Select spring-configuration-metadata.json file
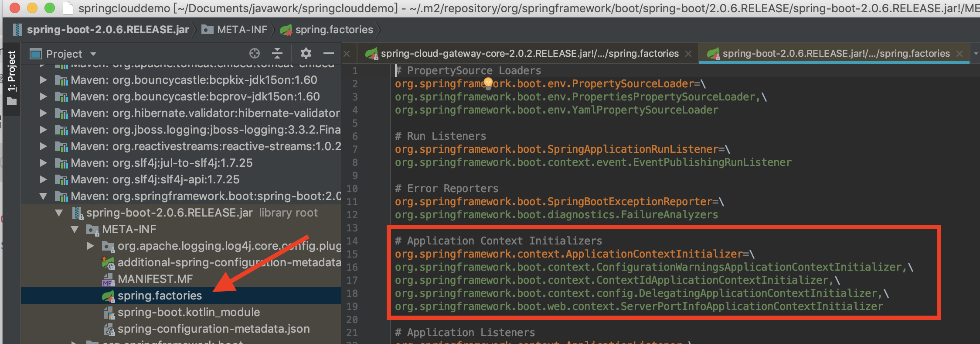 click(181, 329)
